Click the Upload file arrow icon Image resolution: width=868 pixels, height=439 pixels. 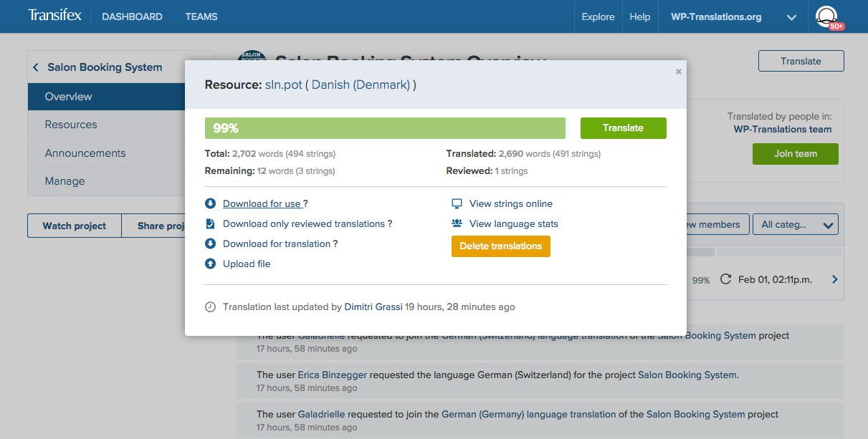[x=210, y=264]
